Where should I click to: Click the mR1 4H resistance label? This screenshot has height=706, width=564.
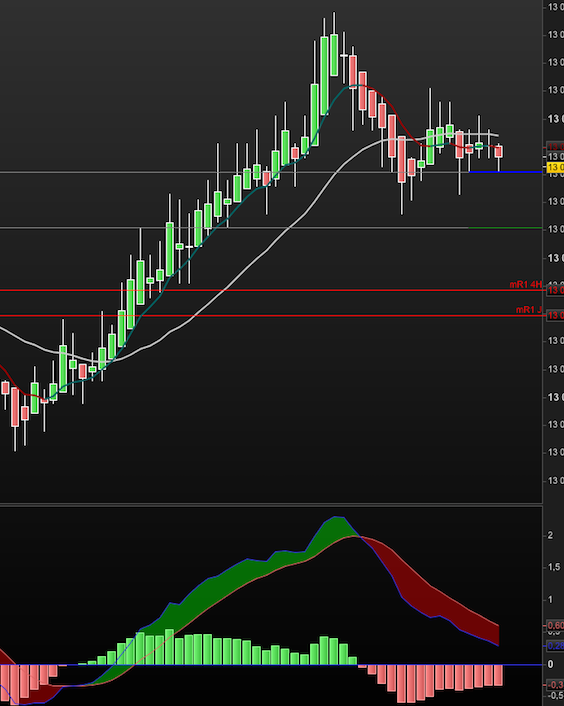click(x=526, y=285)
